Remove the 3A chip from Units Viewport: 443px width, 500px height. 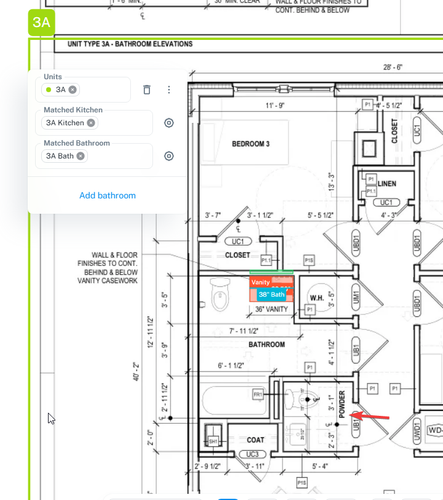(x=73, y=90)
